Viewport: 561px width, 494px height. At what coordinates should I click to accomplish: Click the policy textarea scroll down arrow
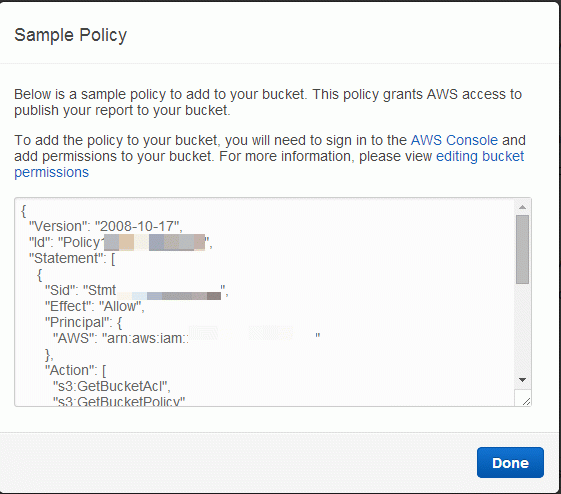(x=522, y=380)
